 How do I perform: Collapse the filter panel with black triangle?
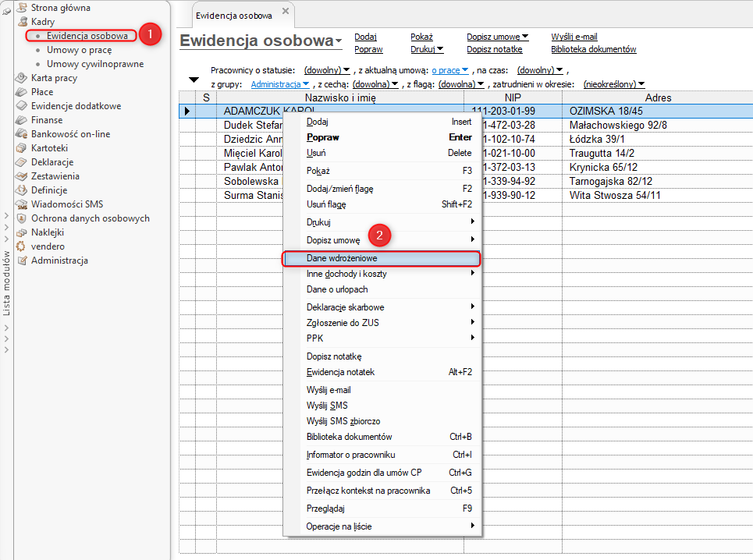point(194,80)
